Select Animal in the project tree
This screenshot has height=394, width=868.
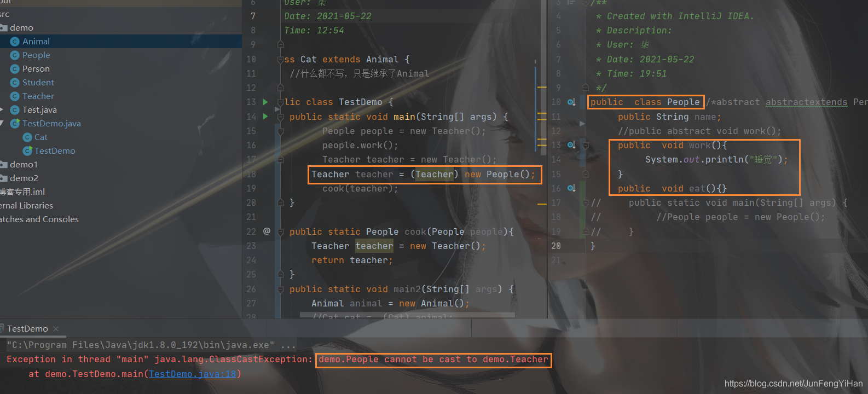(36, 42)
